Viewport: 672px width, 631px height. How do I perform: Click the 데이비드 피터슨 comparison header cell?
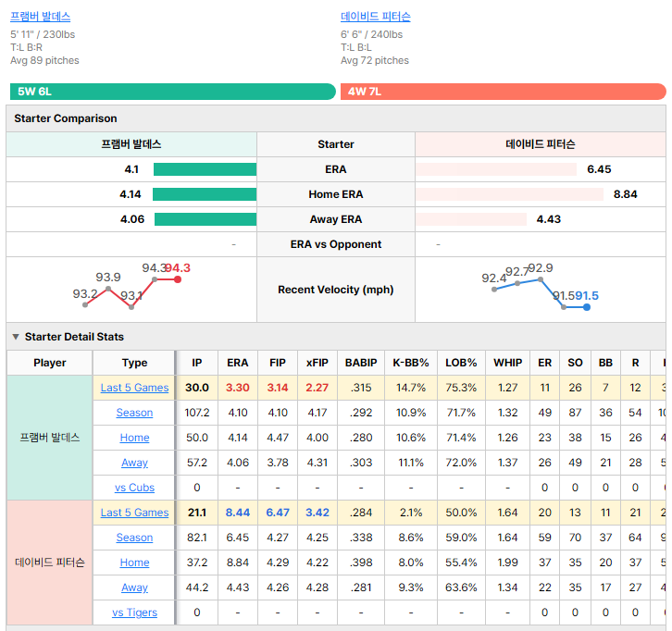(x=541, y=144)
